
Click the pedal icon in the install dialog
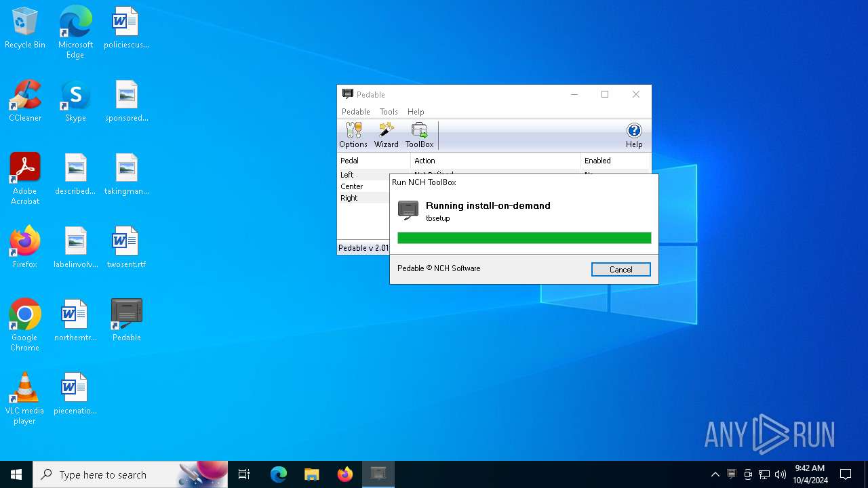(x=408, y=210)
